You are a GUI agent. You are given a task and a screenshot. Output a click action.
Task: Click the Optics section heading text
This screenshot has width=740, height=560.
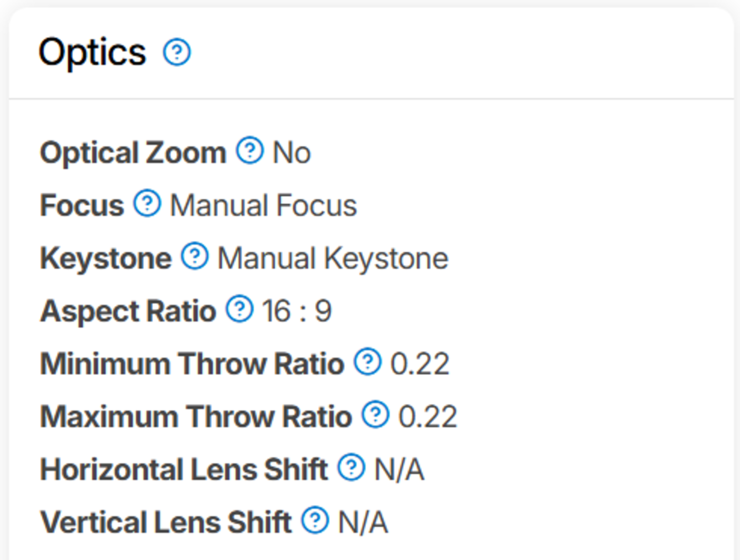(92, 52)
